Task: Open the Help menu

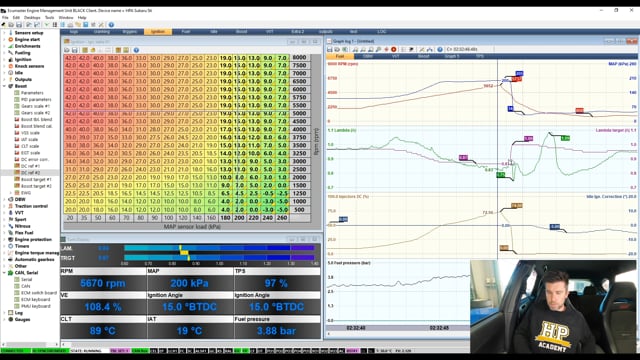Action: tap(82, 18)
